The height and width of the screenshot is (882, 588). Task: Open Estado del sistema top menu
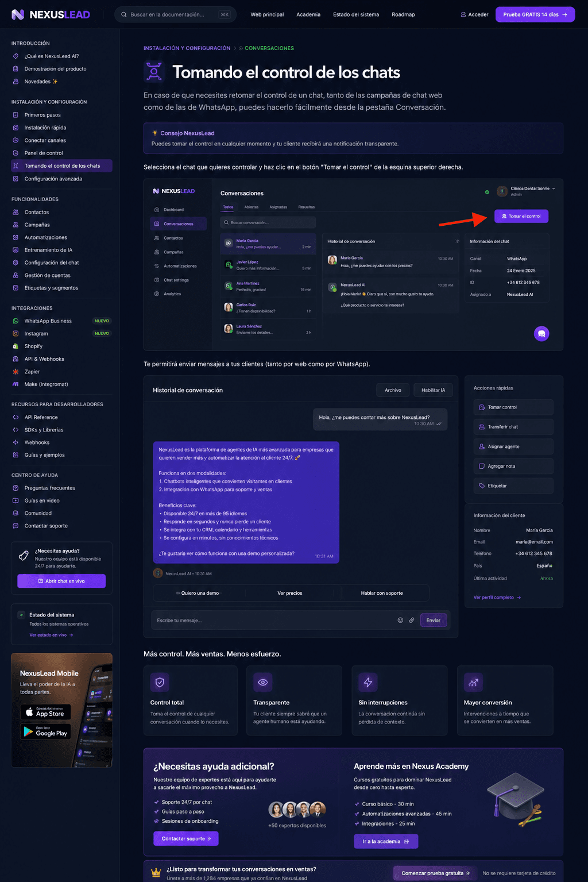(x=356, y=14)
